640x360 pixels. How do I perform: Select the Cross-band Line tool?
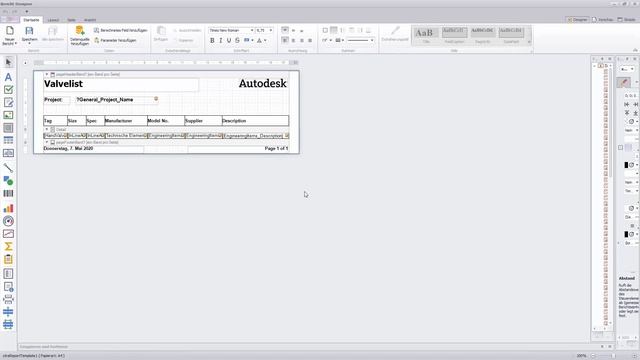point(8,312)
